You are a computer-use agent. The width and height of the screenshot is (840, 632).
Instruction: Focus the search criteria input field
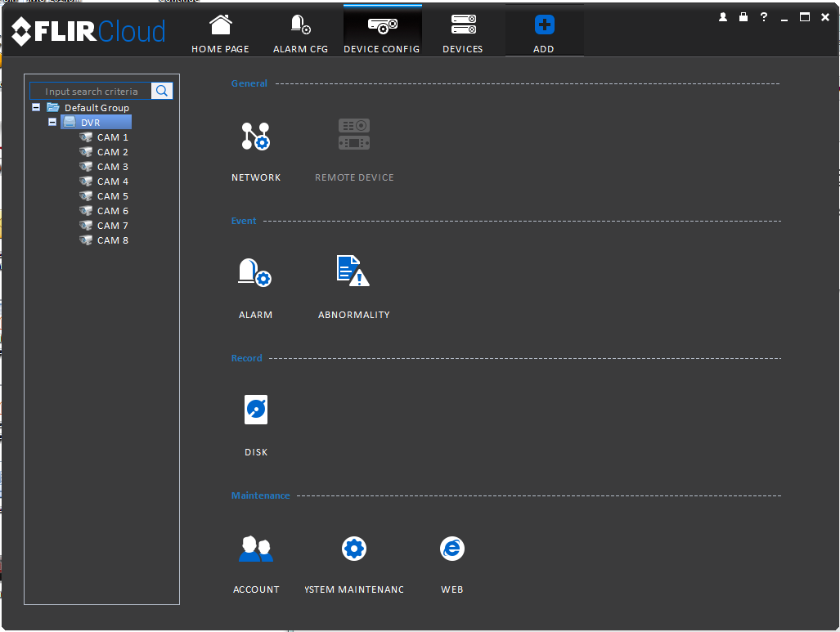[91, 91]
